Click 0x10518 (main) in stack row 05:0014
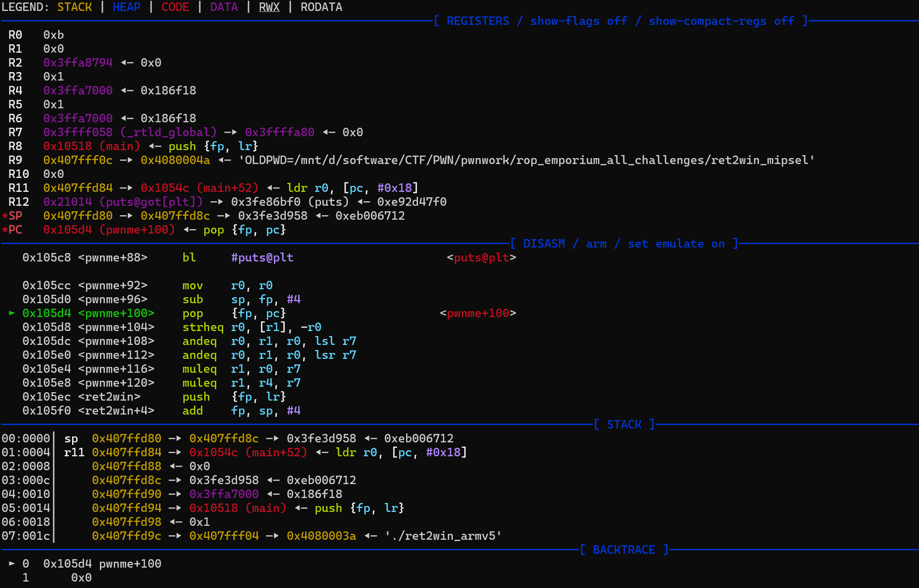 [x=238, y=508]
